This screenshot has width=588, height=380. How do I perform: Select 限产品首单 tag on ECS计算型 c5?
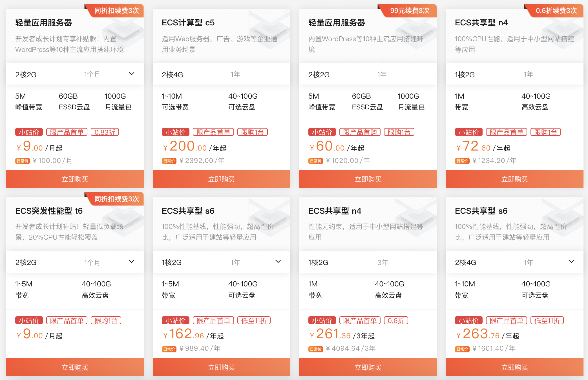[213, 132]
